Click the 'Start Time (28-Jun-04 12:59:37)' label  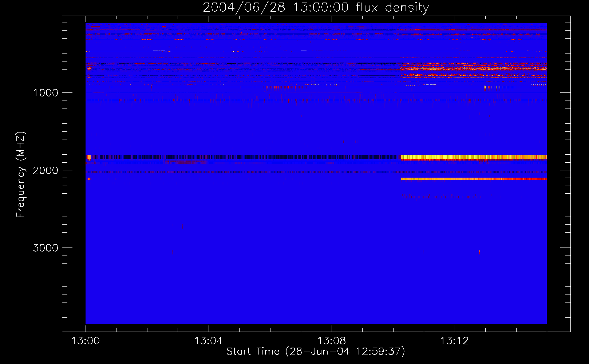[x=316, y=352]
